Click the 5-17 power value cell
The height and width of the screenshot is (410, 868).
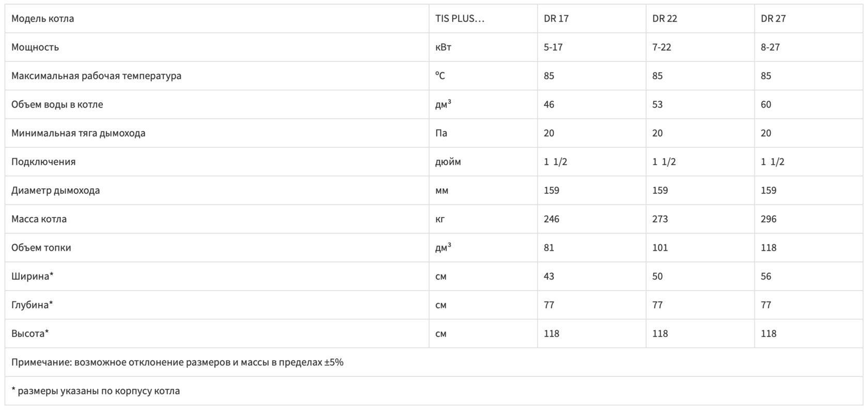click(553, 47)
